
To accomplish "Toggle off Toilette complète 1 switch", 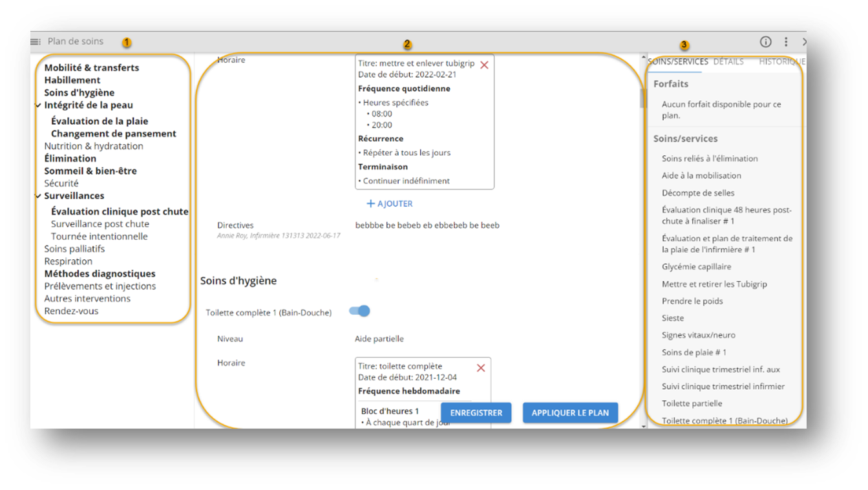I will 359,312.
